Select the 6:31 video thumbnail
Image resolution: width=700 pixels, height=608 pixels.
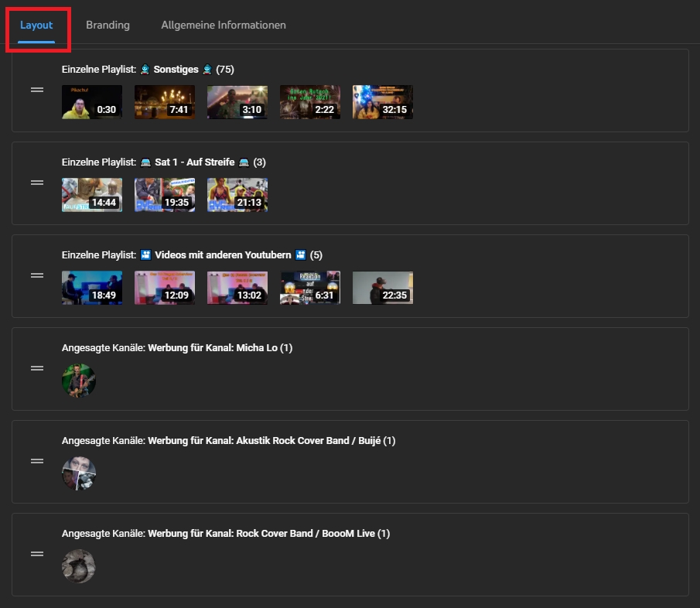310,288
